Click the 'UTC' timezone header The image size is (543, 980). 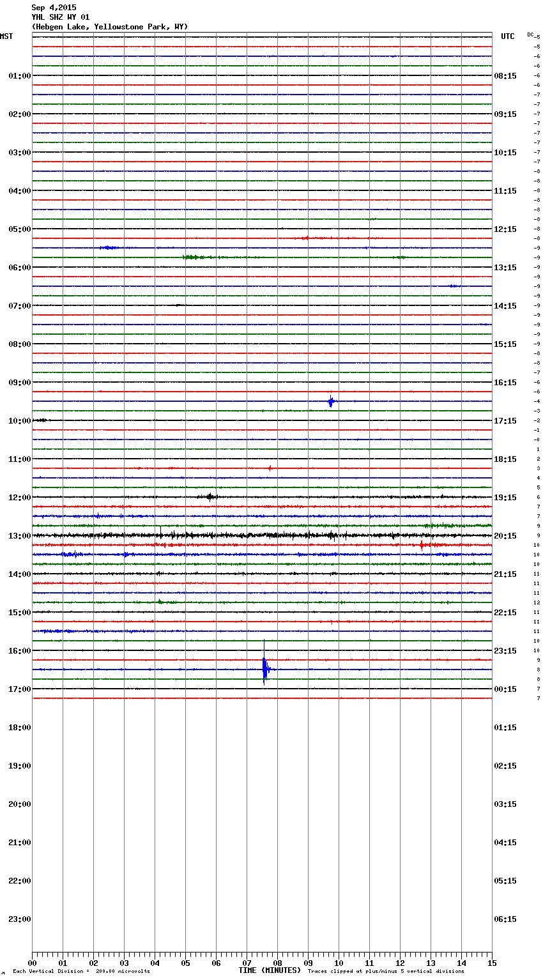508,36
